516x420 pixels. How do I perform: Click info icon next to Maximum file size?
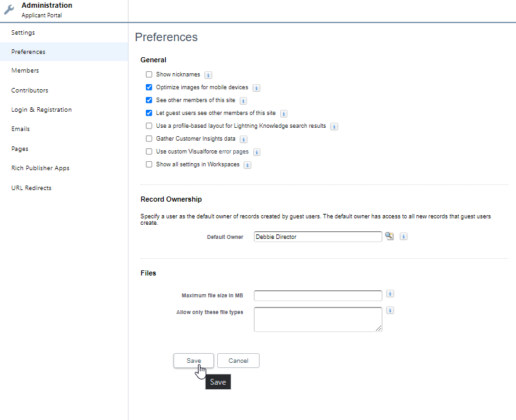pos(390,294)
